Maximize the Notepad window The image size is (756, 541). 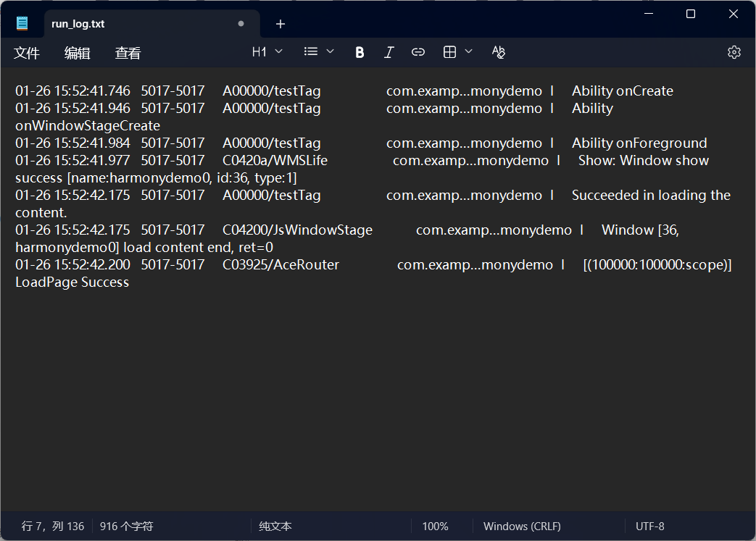pyautogui.click(x=691, y=14)
